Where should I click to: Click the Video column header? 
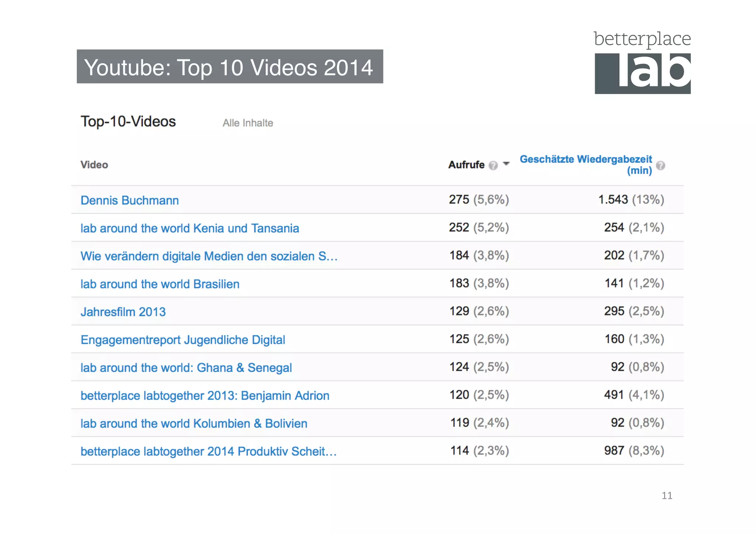coord(94,165)
